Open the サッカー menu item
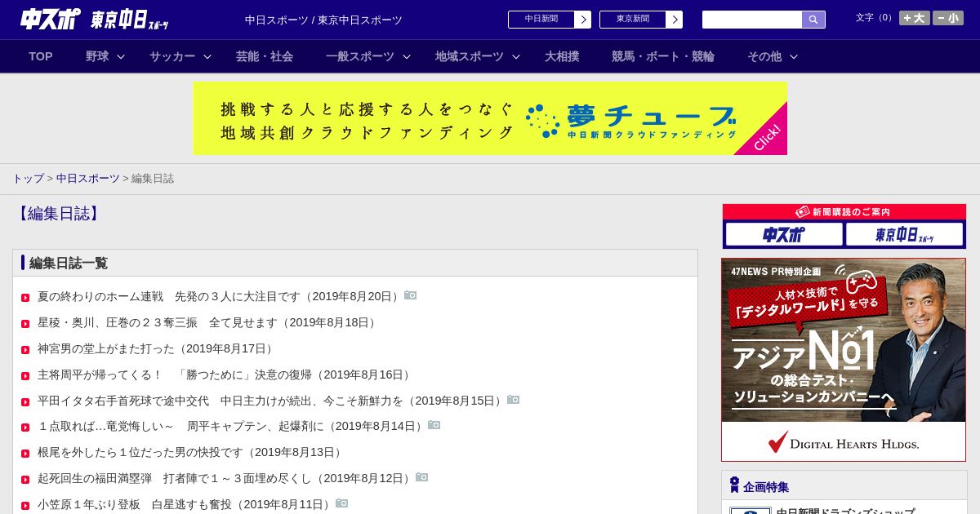 pyautogui.click(x=172, y=56)
